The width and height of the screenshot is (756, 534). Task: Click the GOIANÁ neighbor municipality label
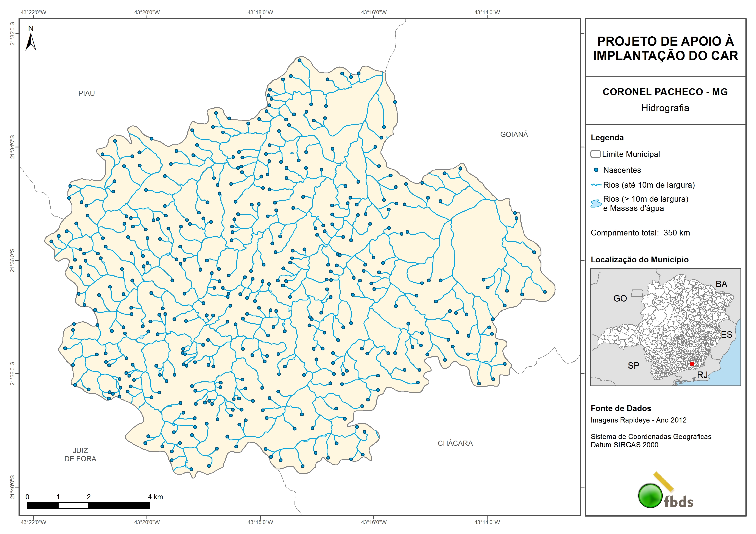[x=514, y=134]
